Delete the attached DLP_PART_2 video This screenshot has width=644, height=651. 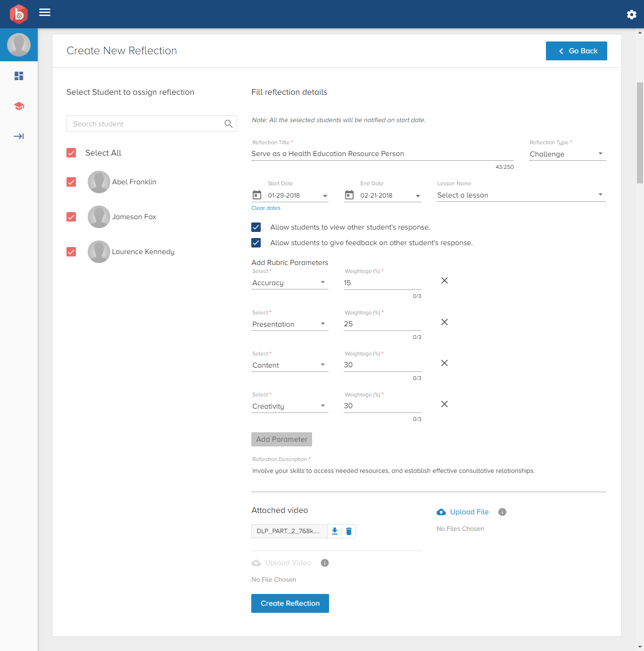tap(349, 531)
